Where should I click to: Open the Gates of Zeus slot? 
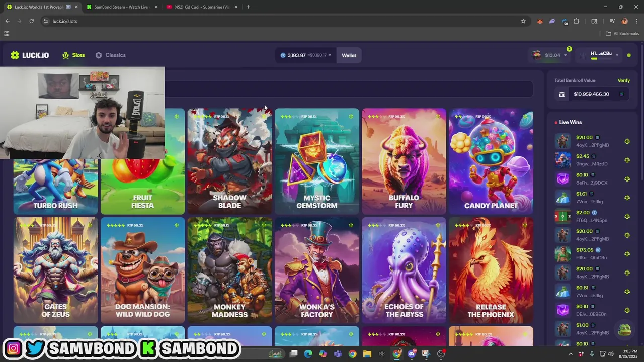click(x=55, y=270)
